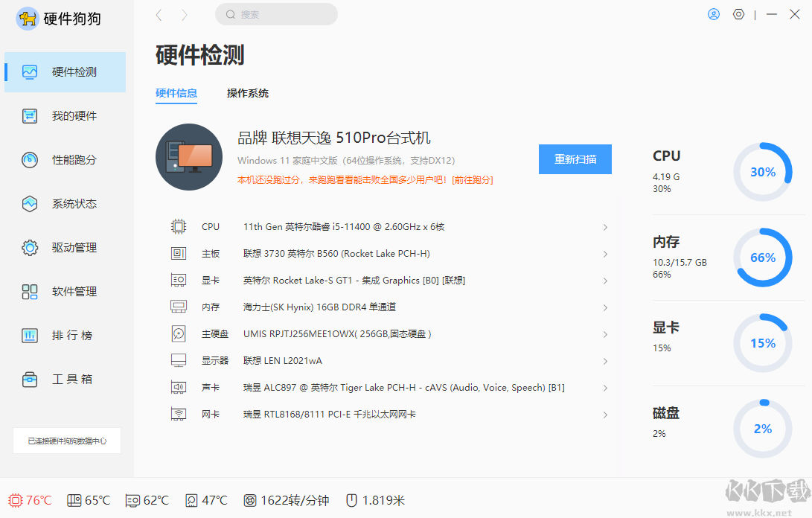Select the 排行榜 ranking icon
Screen dimensions: 812x518
coord(30,335)
